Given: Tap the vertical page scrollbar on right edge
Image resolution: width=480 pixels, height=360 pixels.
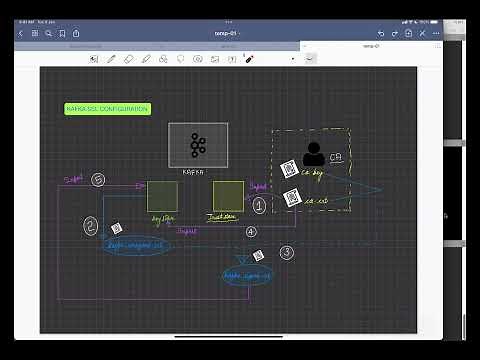Looking at the screenshot, I should coord(464,327).
